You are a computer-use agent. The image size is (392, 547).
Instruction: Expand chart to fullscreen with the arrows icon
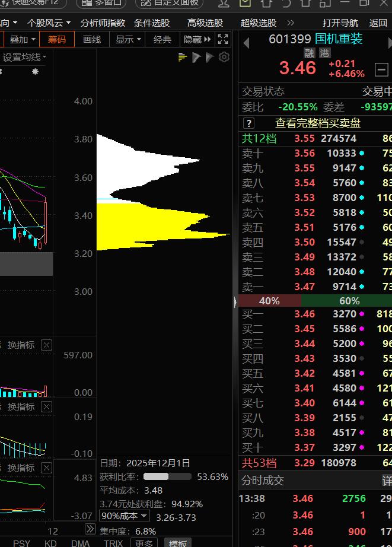tap(223, 39)
